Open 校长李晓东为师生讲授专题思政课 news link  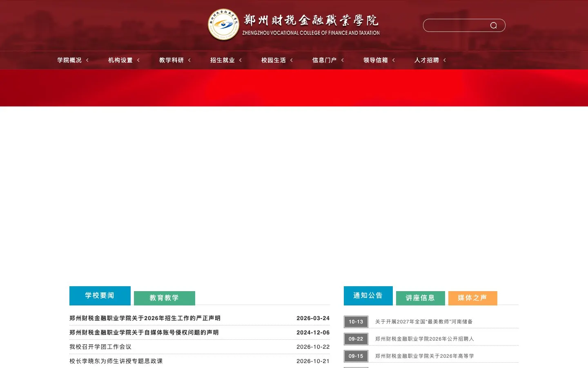116,361
